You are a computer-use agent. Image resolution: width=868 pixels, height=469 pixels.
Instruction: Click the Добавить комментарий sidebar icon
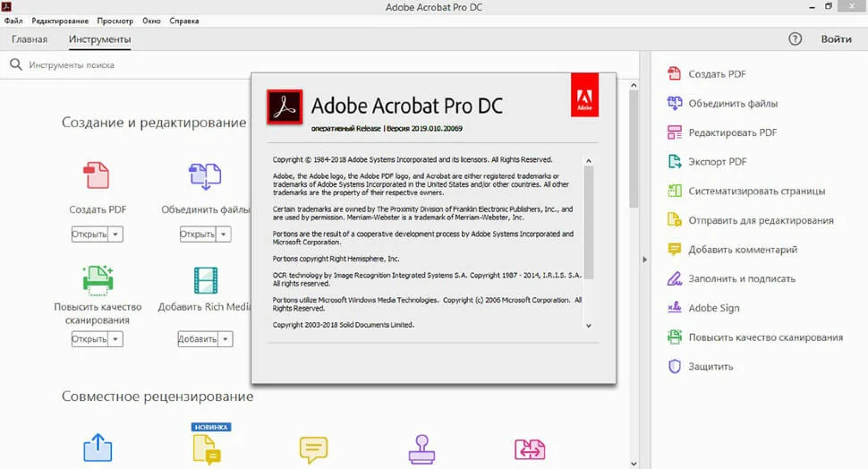pos(674,249)
